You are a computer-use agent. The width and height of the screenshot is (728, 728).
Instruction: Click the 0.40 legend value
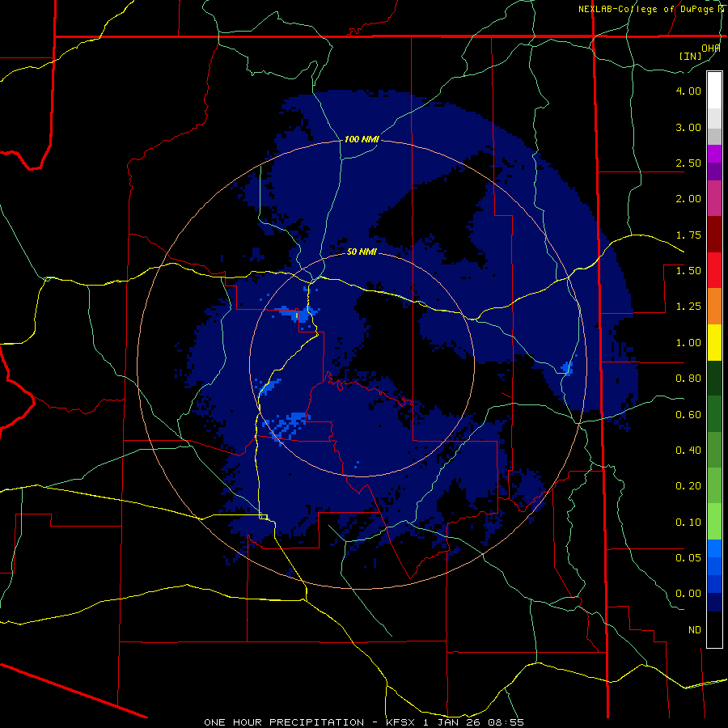688,451
